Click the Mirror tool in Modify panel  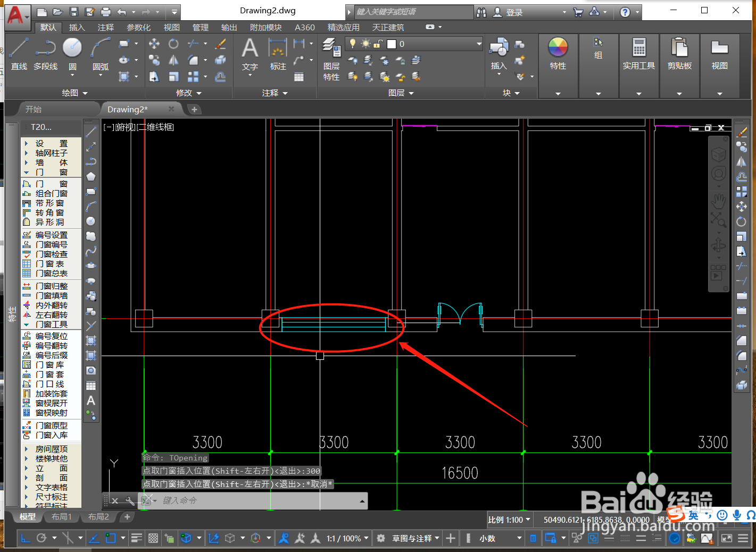(x=173, y=60)
